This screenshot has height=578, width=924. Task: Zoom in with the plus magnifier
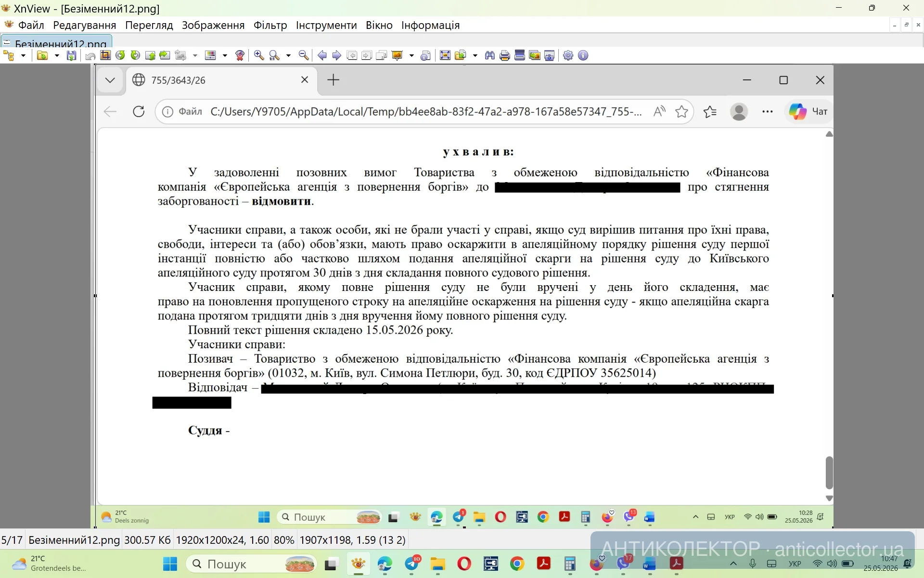pos(259,55)
